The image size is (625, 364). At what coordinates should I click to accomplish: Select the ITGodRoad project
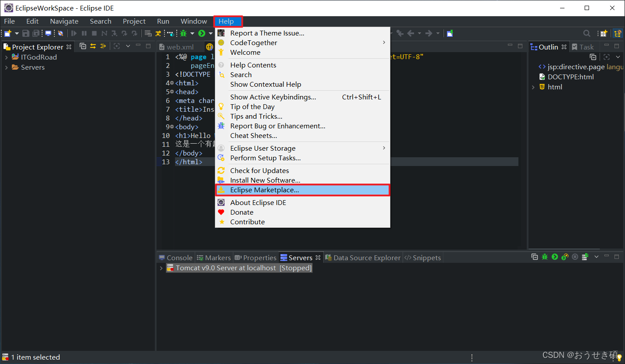39,57
